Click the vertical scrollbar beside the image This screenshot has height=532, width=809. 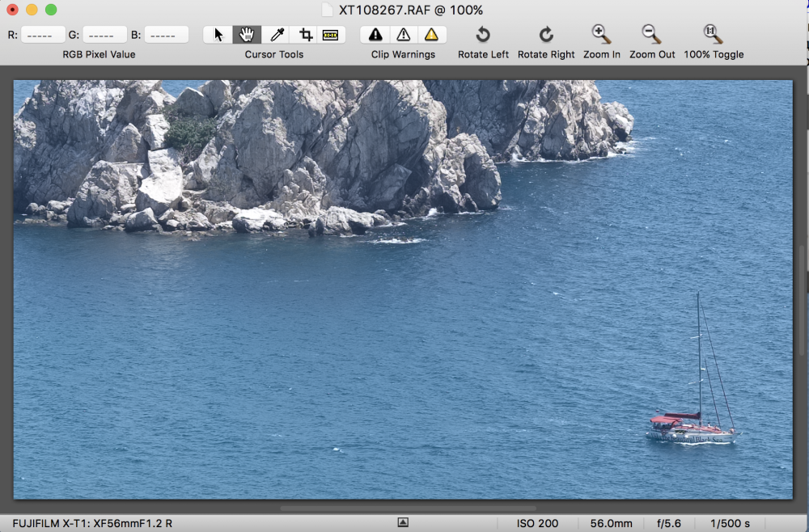(x=802, y=299)
